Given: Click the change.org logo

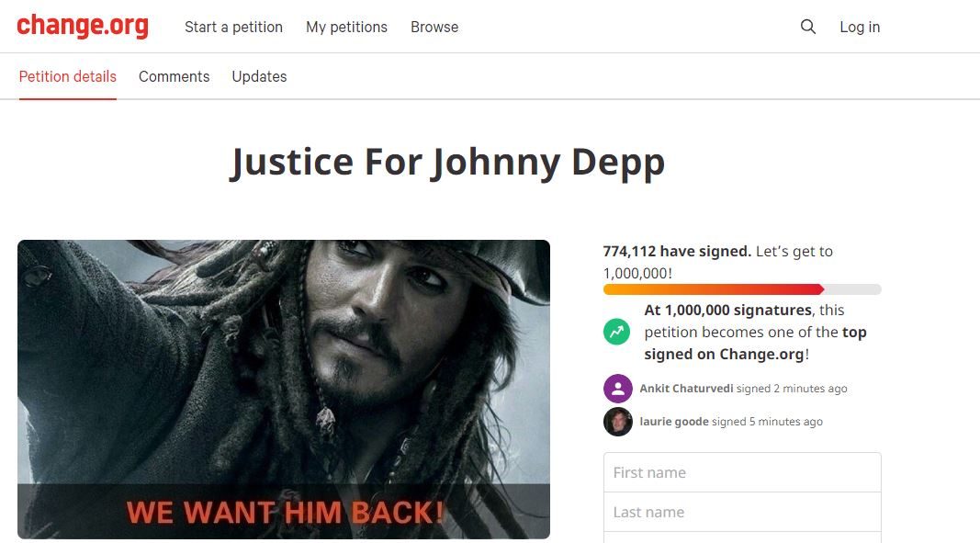Looking at the screenshot, I should (83, 26).
